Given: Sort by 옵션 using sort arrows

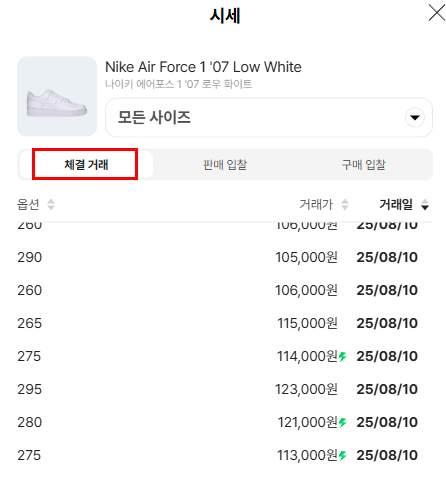Looking at the screenshot, I should point(51,204).
